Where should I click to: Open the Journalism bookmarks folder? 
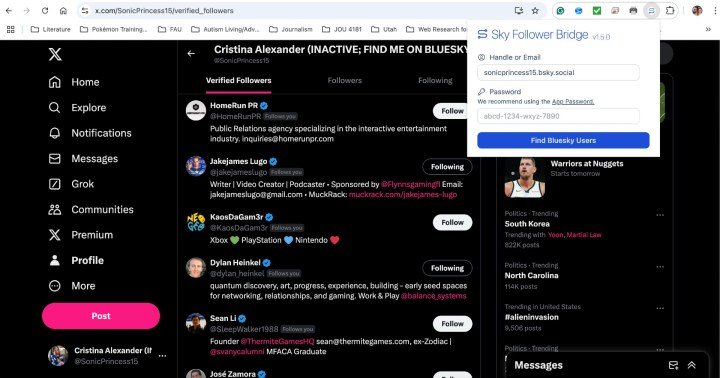tap(291, 29)
